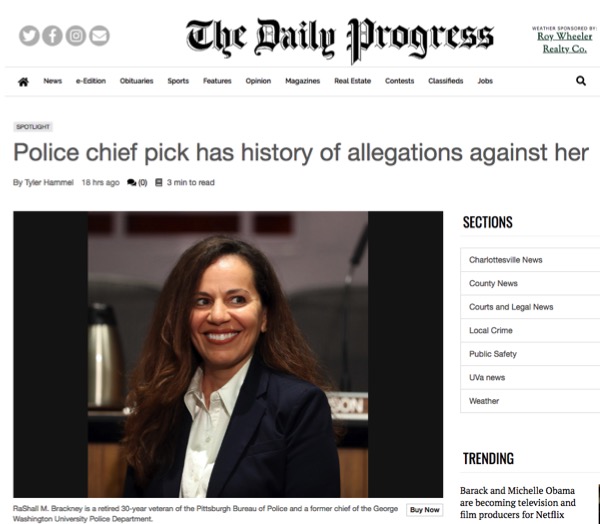Image resolution: width=600 pixels, height=524 pixels.
Task: Click the Buy Now button
Action: [425, 510]
